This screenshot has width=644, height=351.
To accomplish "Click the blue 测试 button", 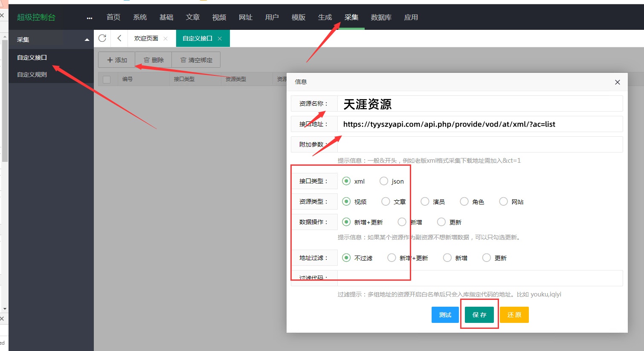I will (445, 315).
